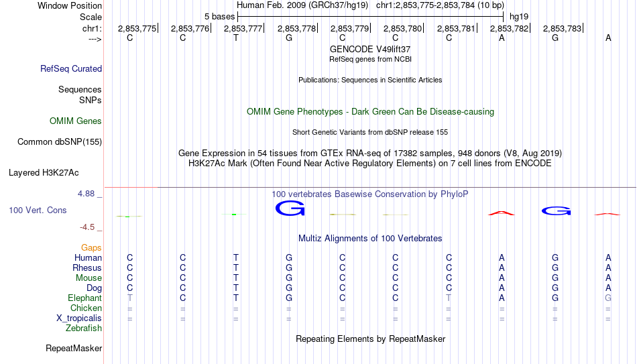The width and height of the screenshot is (637, 364).
Task: Click Short Genetic Variants from dbSNP title
Action: click(x=370, y=133)
